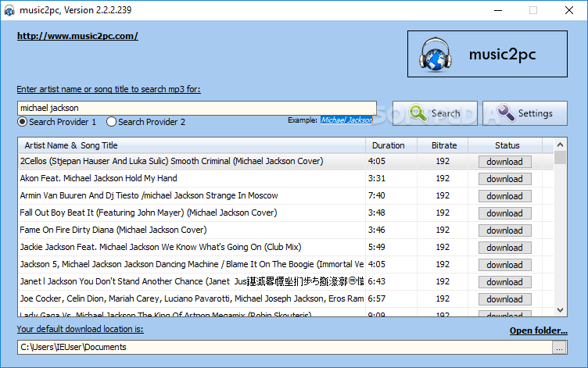Select Fall Out Boy Beat It row

pyautogui.click(x=285, y=213)
